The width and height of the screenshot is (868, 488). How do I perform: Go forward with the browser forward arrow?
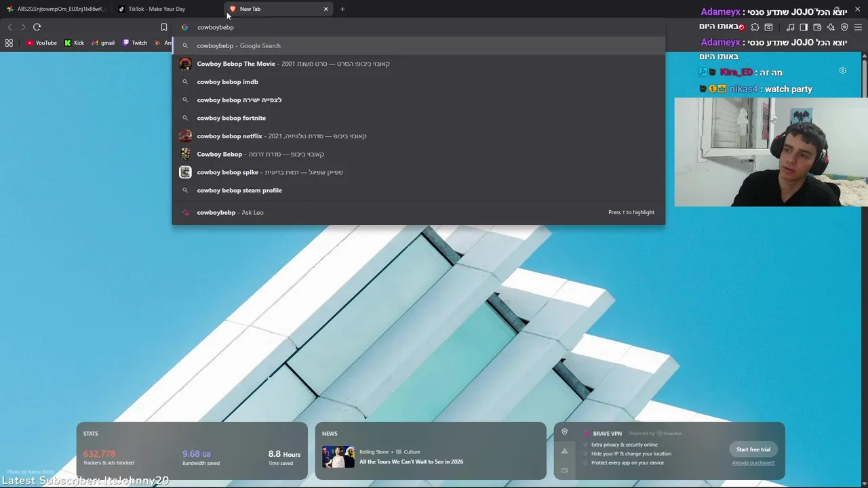click(23, 27)
